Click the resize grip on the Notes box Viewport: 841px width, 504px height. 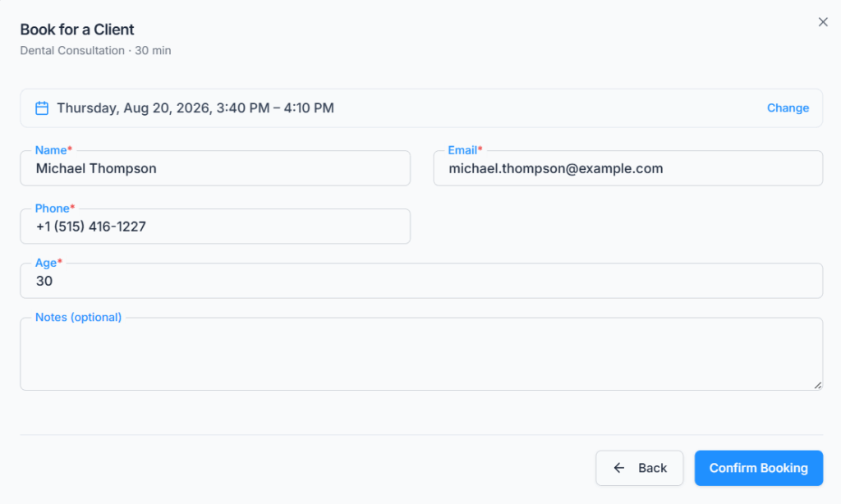[817, 384]
